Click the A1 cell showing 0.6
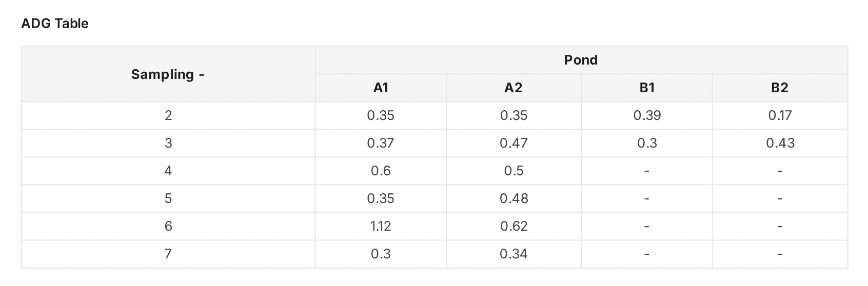The image size is (868, 286). point(381,171)
